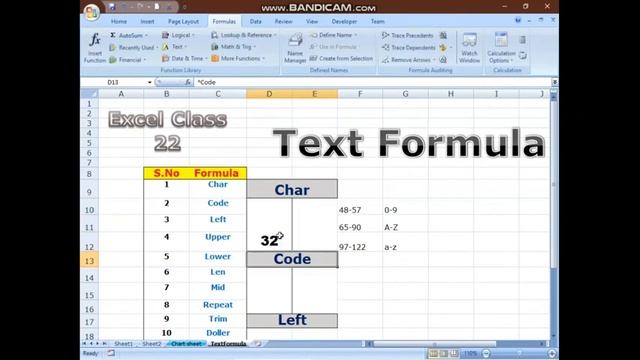Open the Date & Time functions dropdown
The image size is (640, 360).
[184, 58]
